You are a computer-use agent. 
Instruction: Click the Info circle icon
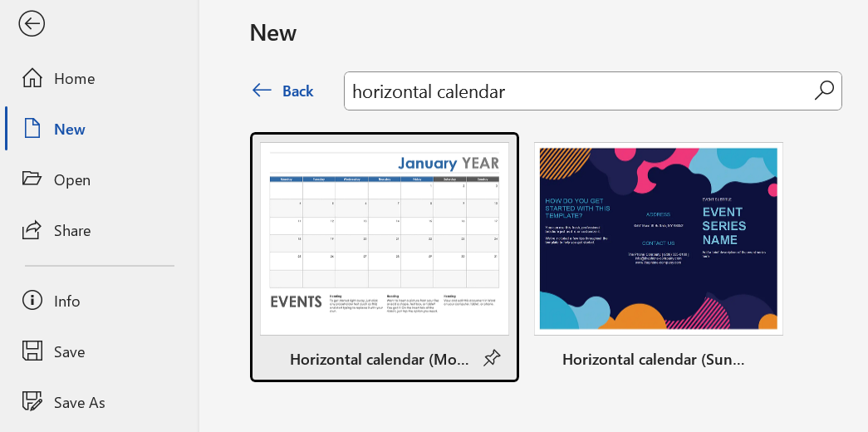(x=32, y=301)
